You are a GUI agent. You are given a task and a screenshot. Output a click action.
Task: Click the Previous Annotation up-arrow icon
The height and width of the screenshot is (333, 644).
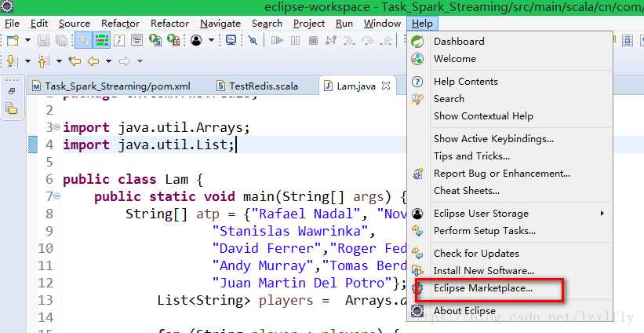pos(43,61)
